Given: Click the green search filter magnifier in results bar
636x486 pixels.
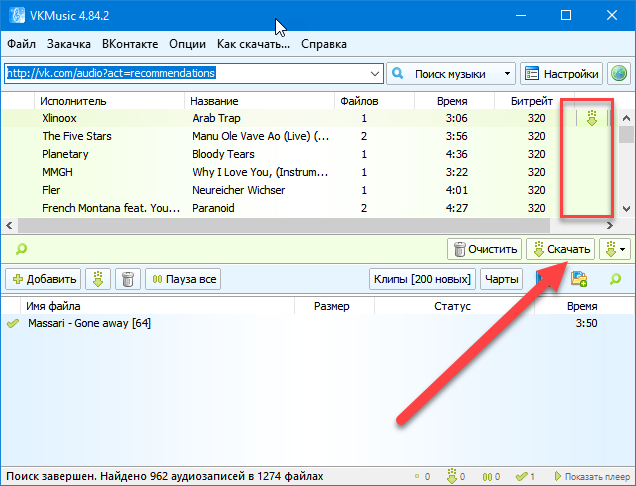Looking at the screenshot, I should 21,249.
